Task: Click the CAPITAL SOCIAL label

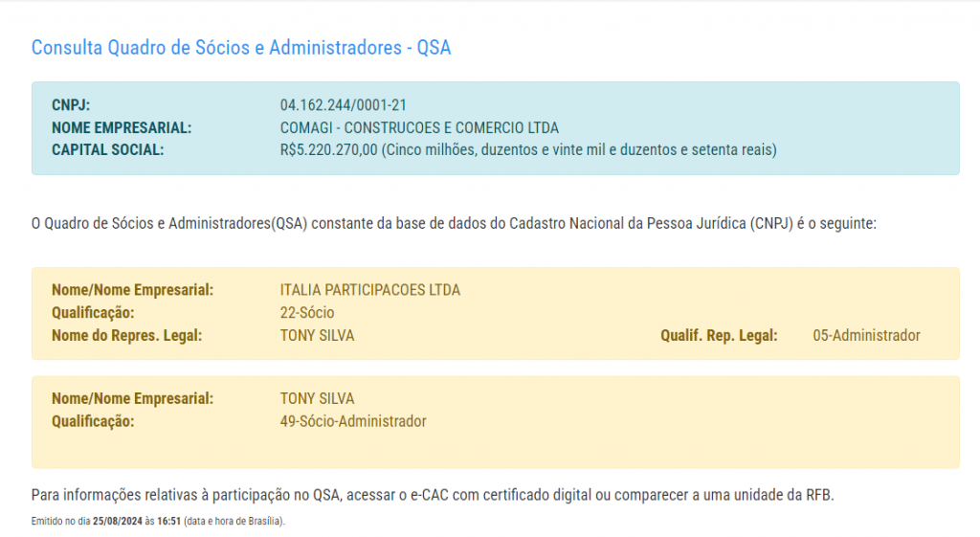Action: (107, 149)
